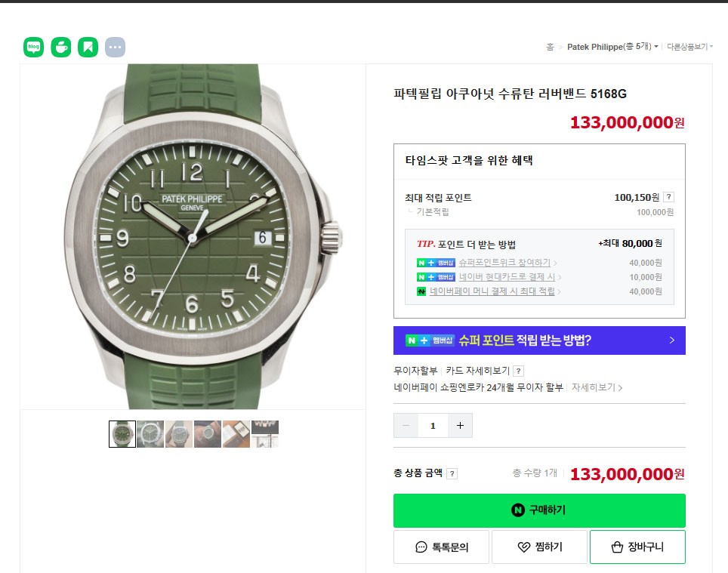
Task: Open the 슈퍼 포인트 적립 받는 방법 banner
Action: click(x=539, y=340)
